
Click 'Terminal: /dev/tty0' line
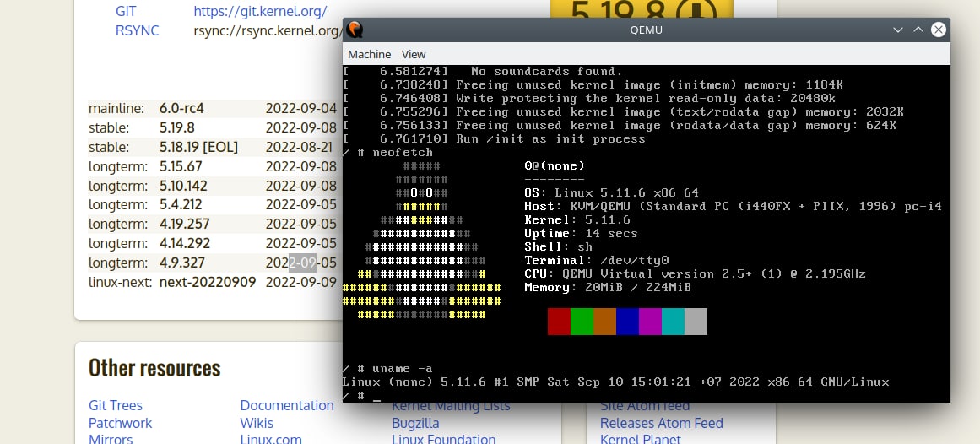596,261
